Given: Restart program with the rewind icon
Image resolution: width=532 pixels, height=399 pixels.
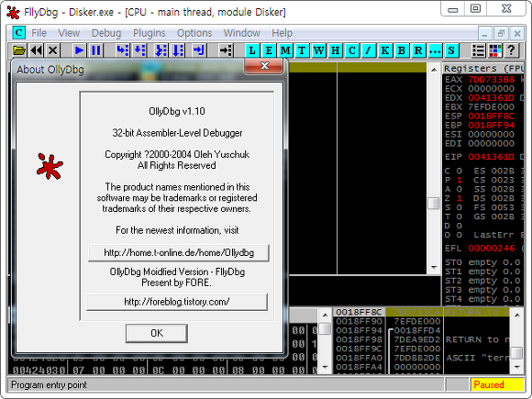Looking at the screenshot, I should click(37, 50).
